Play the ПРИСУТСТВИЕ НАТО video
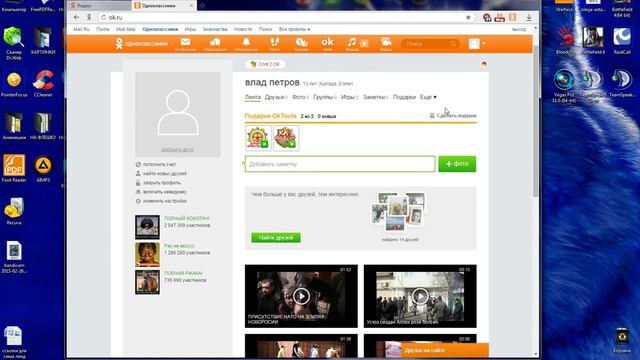The width and height of the screenshot is (640, 360). tap(301, 296)
